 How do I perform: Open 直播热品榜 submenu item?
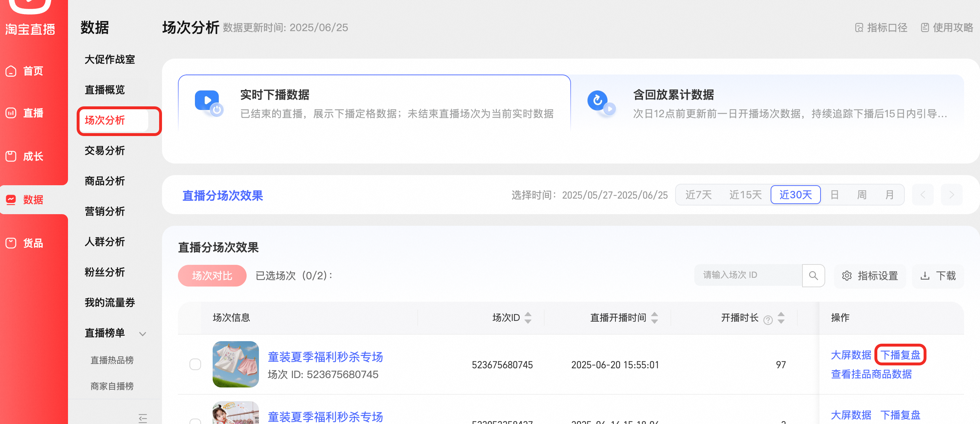click(112, 360)
